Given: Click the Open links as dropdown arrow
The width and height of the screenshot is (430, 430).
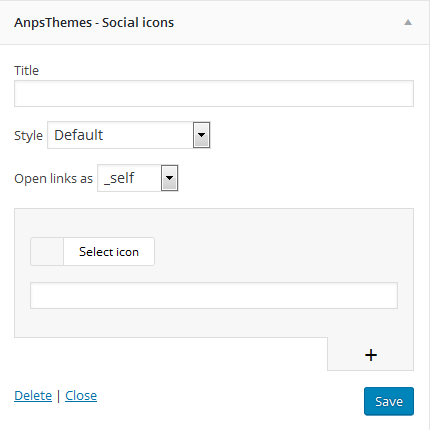Looking at the screenshot, I should coord(169,178).
